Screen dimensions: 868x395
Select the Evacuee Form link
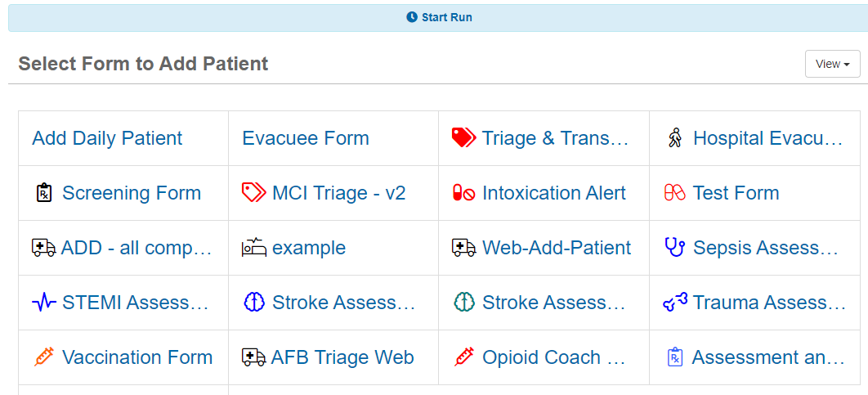tap(306, 138)
